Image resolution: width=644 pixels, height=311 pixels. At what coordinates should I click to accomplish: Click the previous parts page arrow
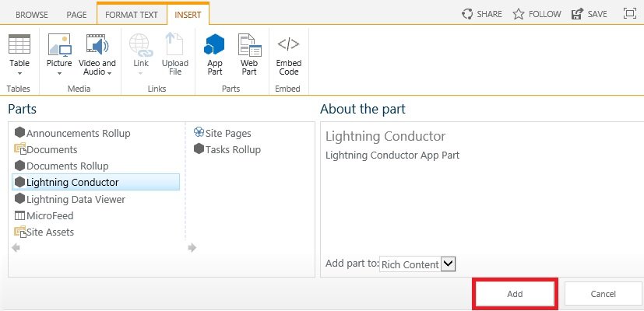click(x=16, y=248)
